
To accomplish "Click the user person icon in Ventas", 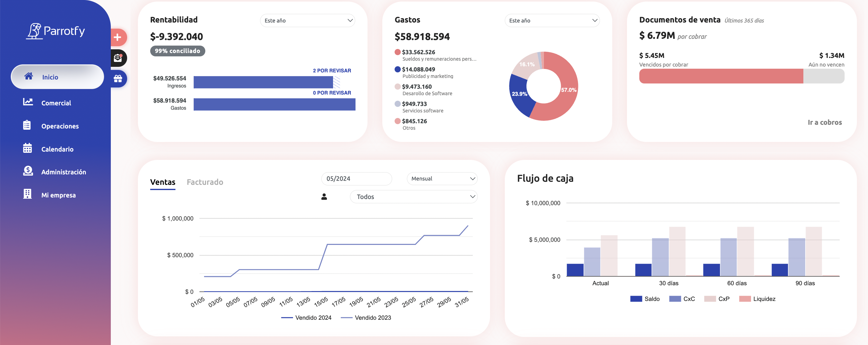I will (324, 197).
